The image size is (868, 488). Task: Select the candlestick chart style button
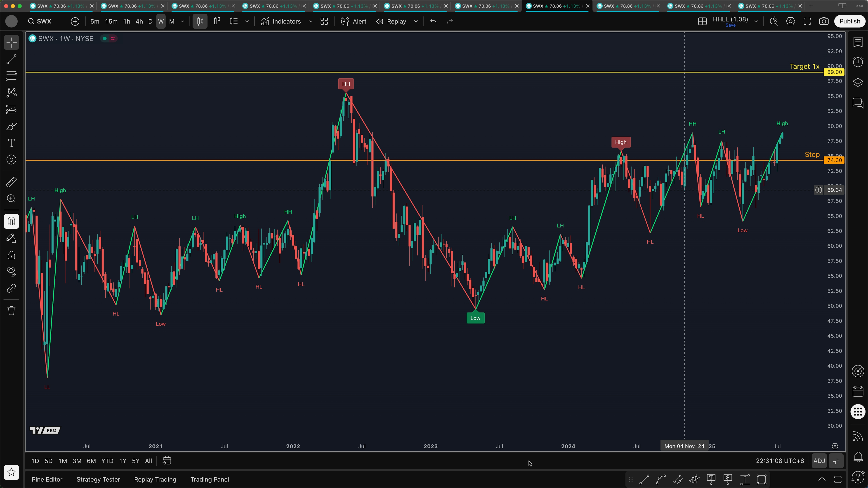tap(200, 21)
